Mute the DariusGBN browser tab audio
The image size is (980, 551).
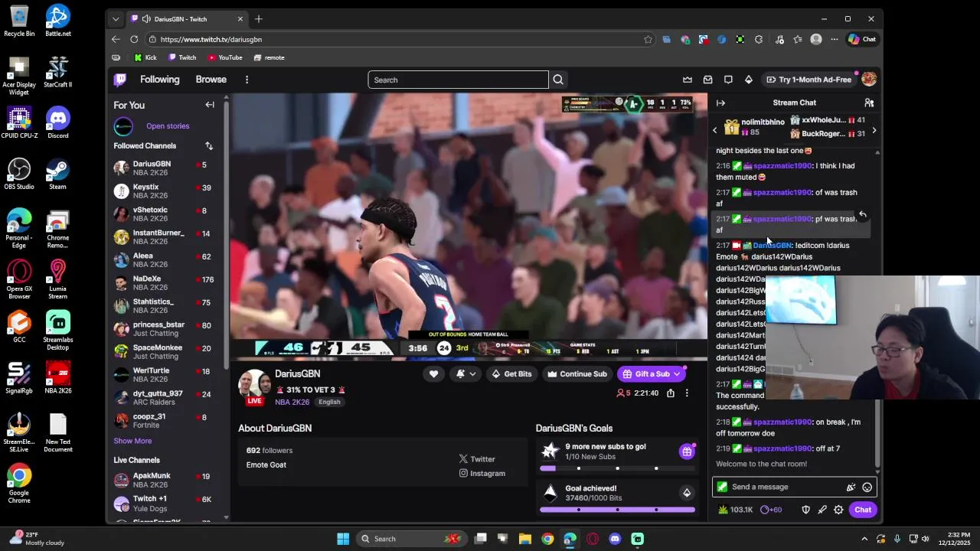tap(146, 19)
